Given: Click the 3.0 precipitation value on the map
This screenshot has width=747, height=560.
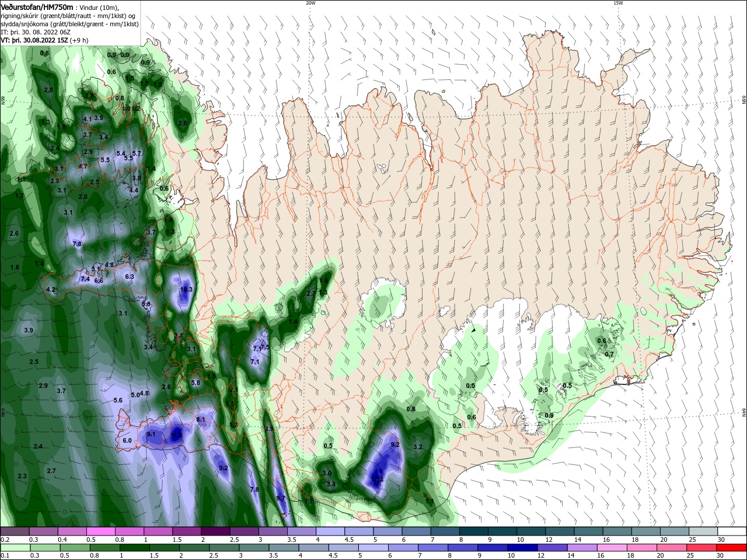Looking at the screenshot, I should pos(327,473).
